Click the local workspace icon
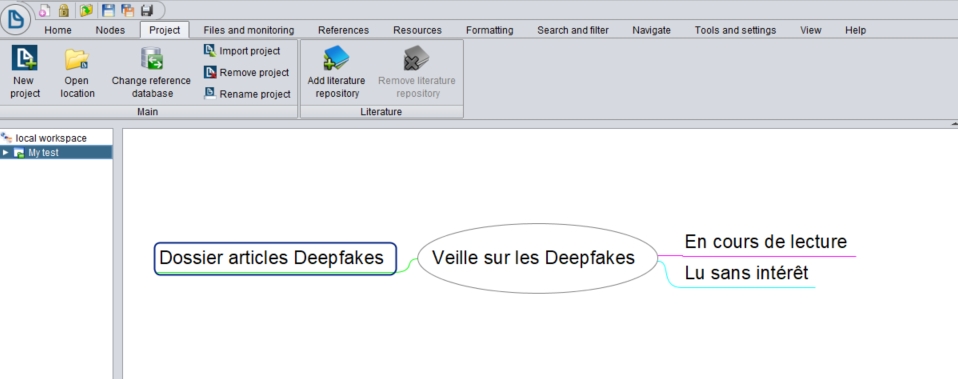This screenshot has height=379, width=958. [x=7, y=138]
